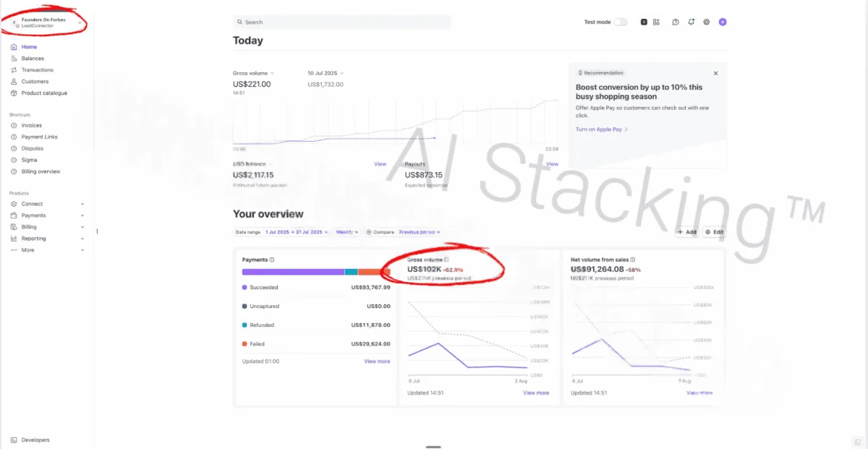868x449 pixels.
Task: Click the US$873.15 payouts amount
Action: click(x=424, y=175)
